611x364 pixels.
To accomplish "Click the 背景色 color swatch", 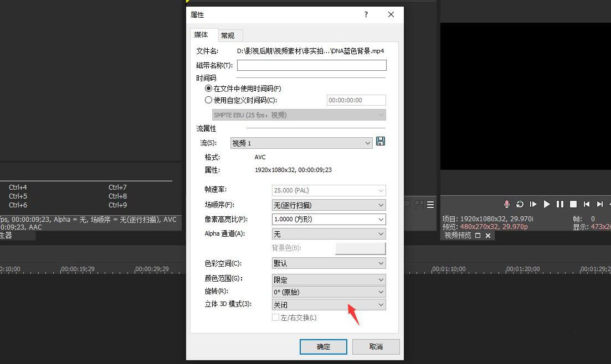I will point(361,248).
